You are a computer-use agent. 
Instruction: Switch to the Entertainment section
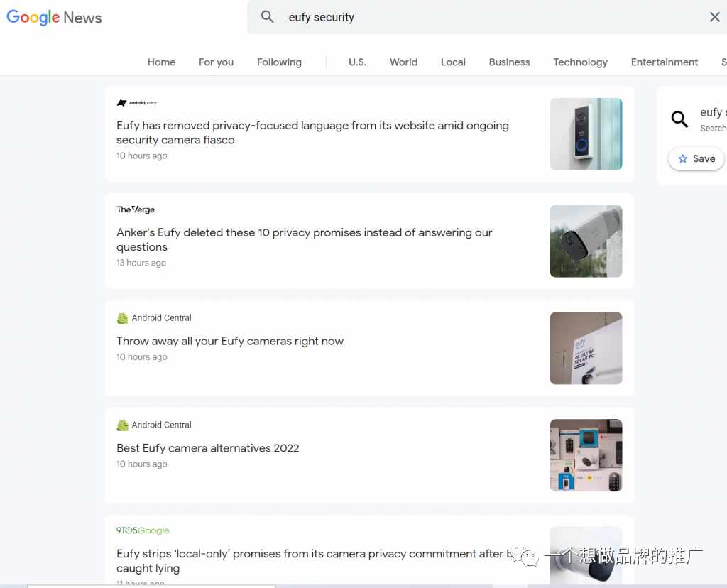tap(665, 62)
